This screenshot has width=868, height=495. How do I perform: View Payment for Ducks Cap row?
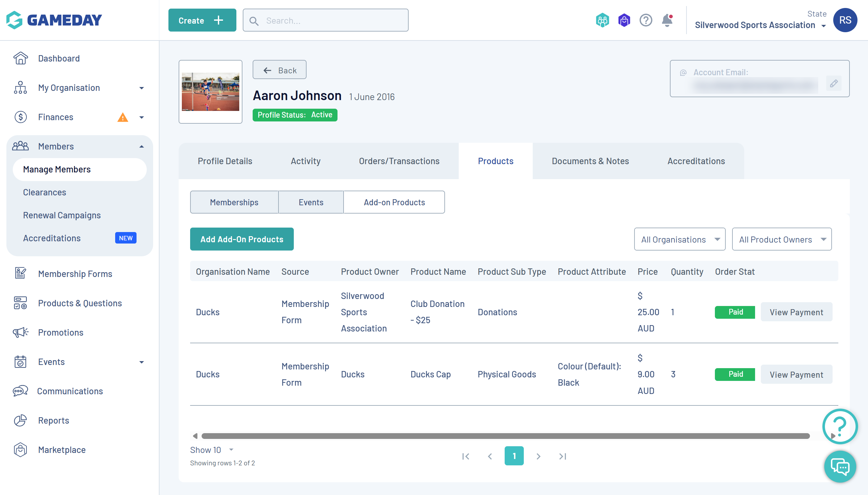pos(796,374)
